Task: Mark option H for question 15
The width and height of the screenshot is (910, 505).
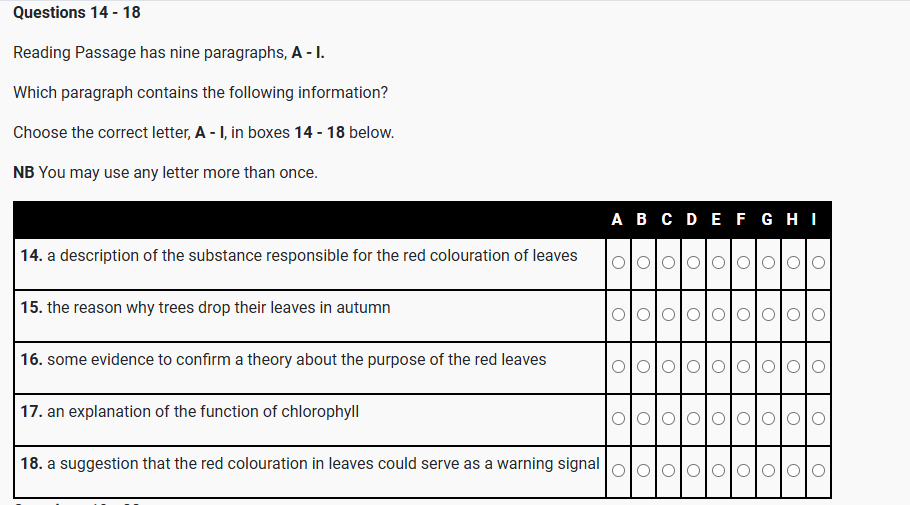Action: pyautogui.click(x=793, y=316)
